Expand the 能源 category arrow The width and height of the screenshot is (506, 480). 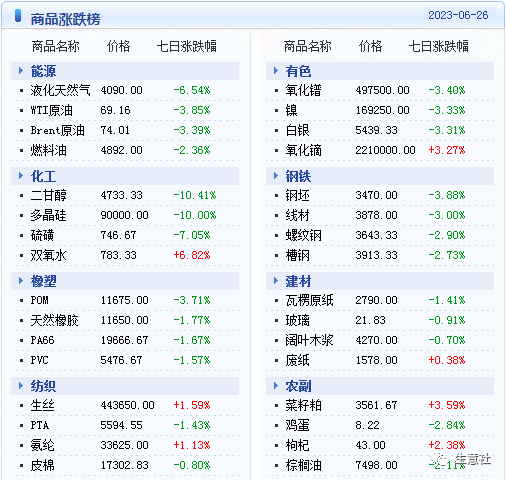[21, 71]
